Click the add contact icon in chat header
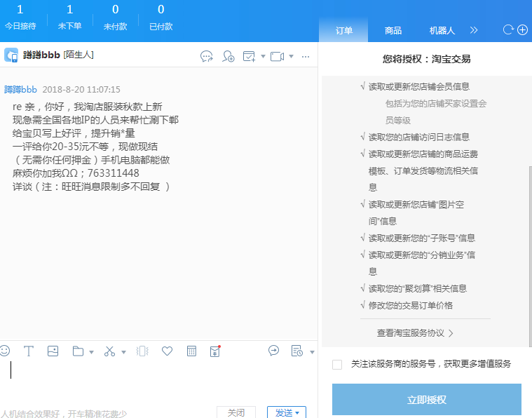 click(229, 56)
